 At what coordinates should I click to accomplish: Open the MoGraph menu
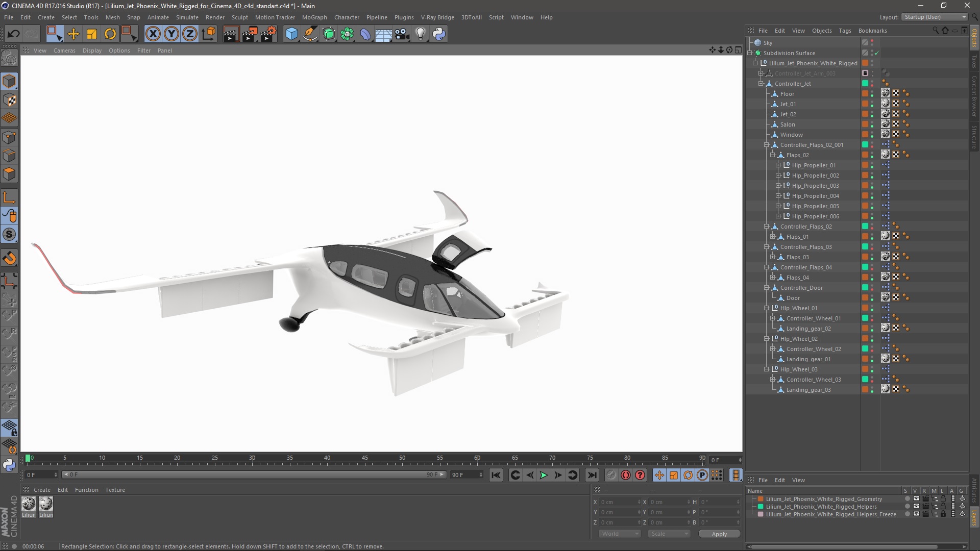pos(314,17)
